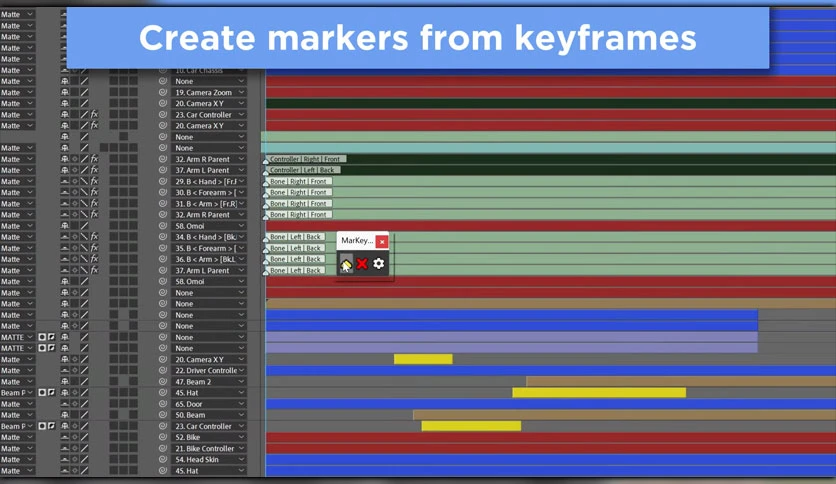Select the Bone | Right | Front marker on the 31. B < Arm row
836x484 pixels.
(299, 204)
